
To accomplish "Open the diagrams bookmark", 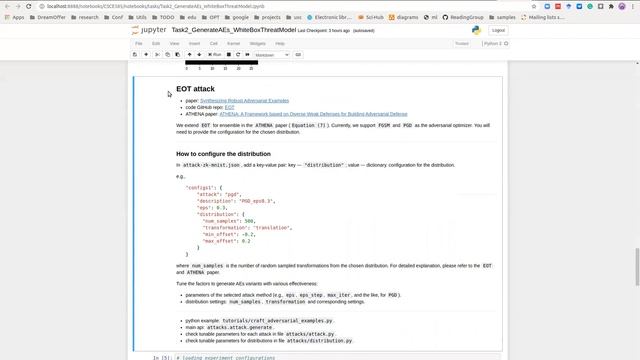I will coord(404,18).
